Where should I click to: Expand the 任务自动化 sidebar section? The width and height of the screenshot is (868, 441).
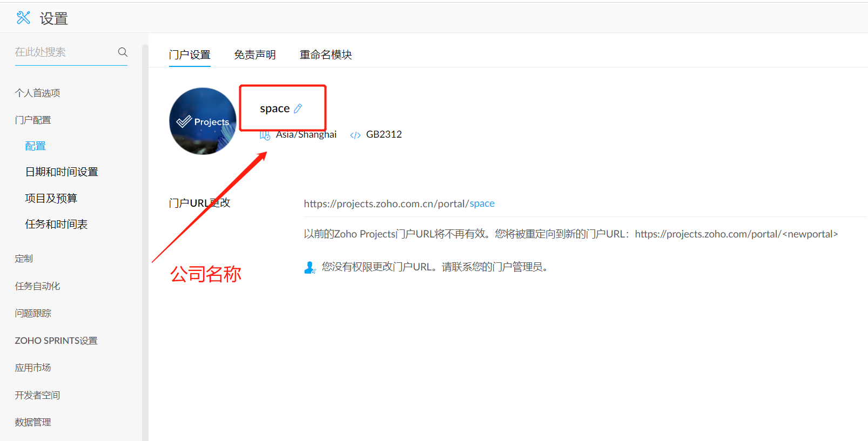pos(37,286)
